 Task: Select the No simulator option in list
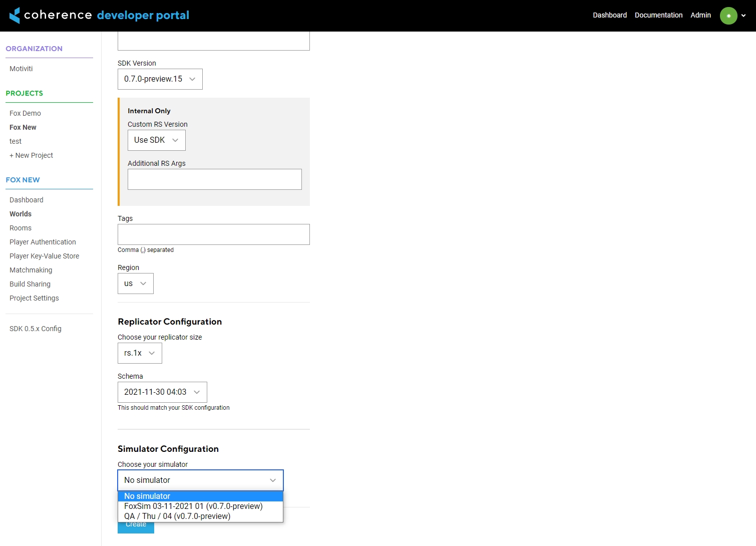coord(147,496)
